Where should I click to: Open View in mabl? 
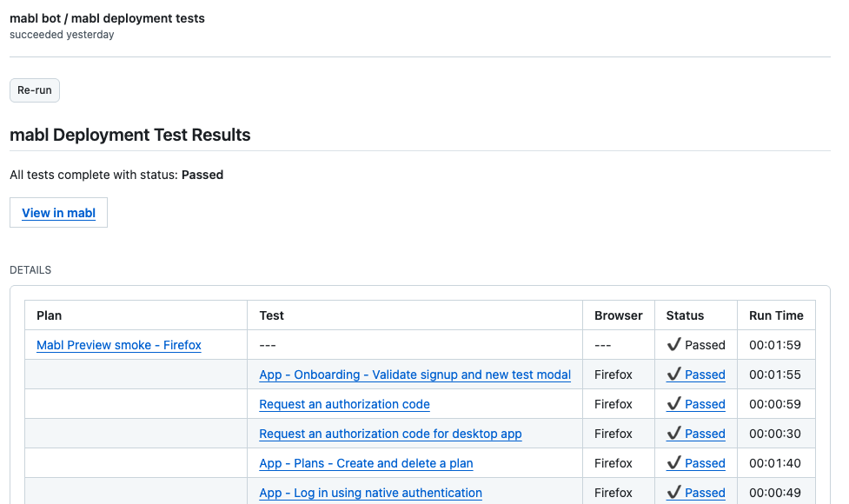point(58,212)
